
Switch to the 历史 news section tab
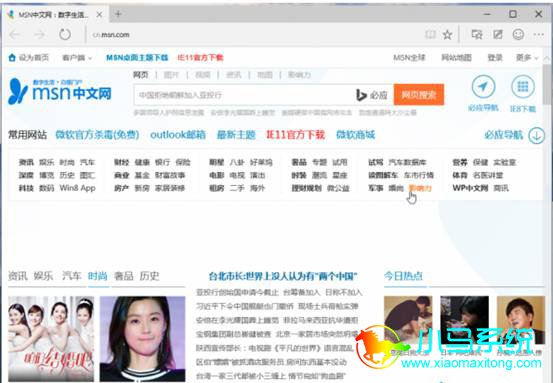(x=150, y=275)
